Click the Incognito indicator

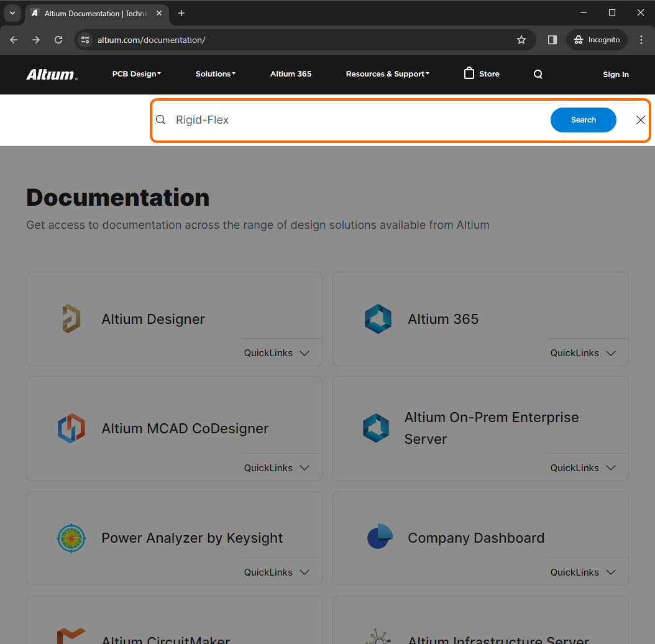[x=597, y=40]
